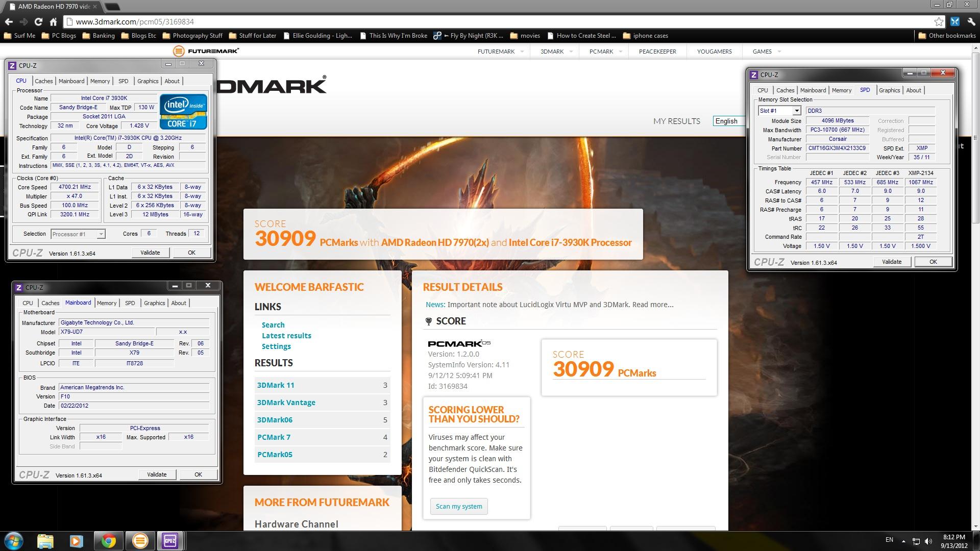The height and width of the screenshot is (551, 980).
Task: Open the media player taskbar icon
Action: pyautogui.click(x=77, y=541)
